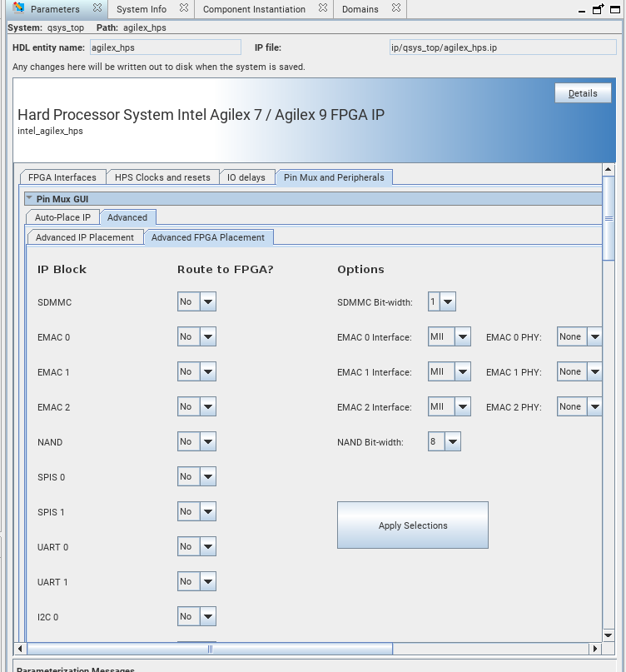
Task: Detach the parameters panel
Action: [x=599, y=9]
